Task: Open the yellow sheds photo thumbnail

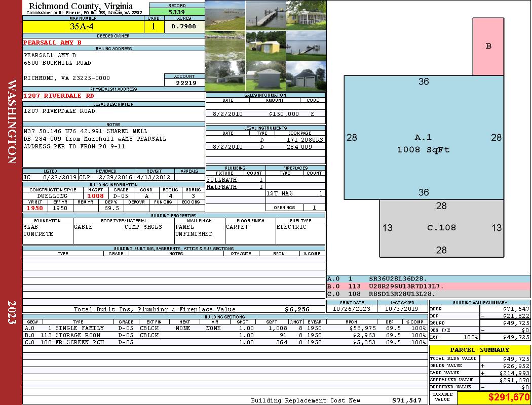Action: tap(265, 46)
